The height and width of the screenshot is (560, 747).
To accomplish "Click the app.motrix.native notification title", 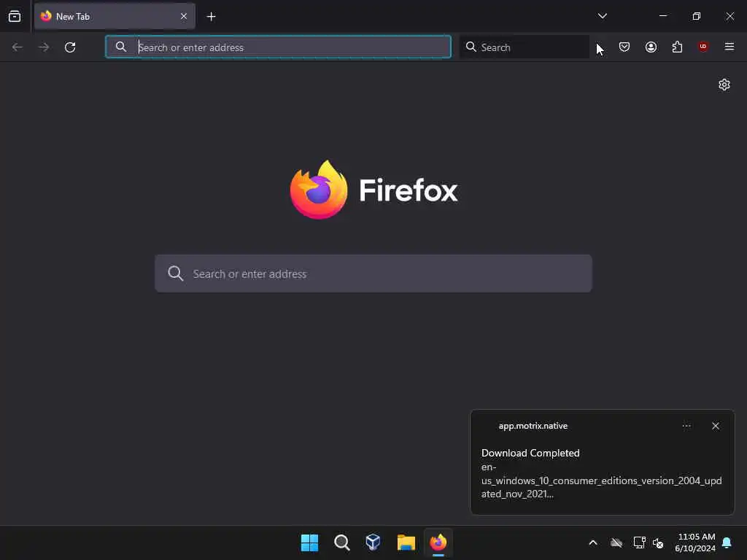I will click(533, 426).
